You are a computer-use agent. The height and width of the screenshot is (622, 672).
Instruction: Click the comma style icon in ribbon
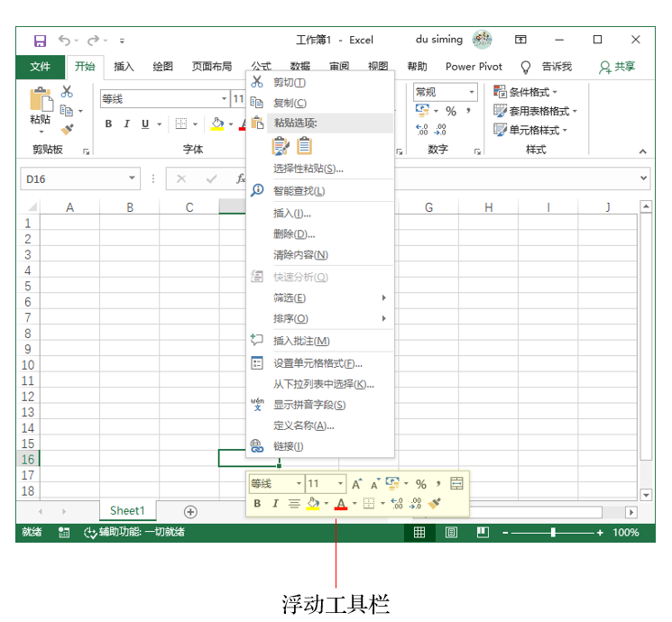pos(468,111)
